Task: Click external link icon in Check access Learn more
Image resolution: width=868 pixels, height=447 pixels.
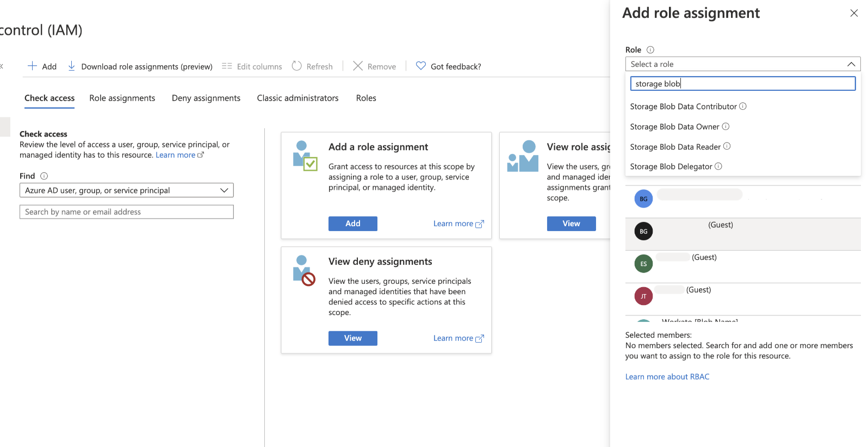Action: click(x=201, y=155)
